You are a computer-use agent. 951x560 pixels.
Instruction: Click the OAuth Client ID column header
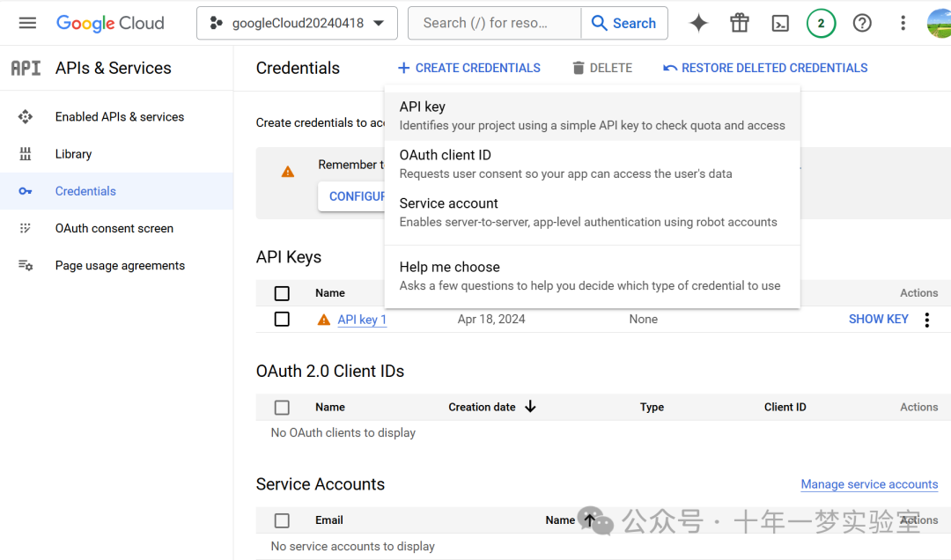click(x=785, y=407)
